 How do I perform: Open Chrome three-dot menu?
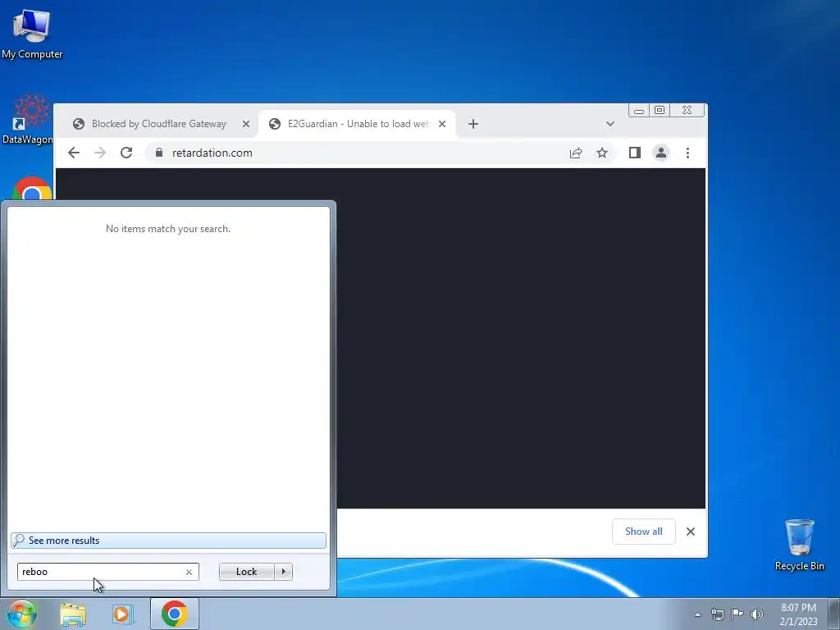click(x=688, y=153)
